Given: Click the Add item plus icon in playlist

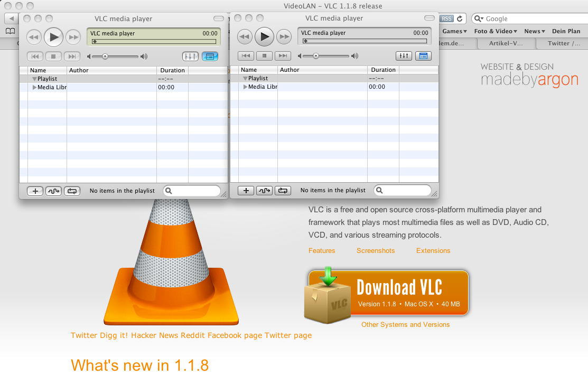Looking at the screenshot, I should pos(246,190).
